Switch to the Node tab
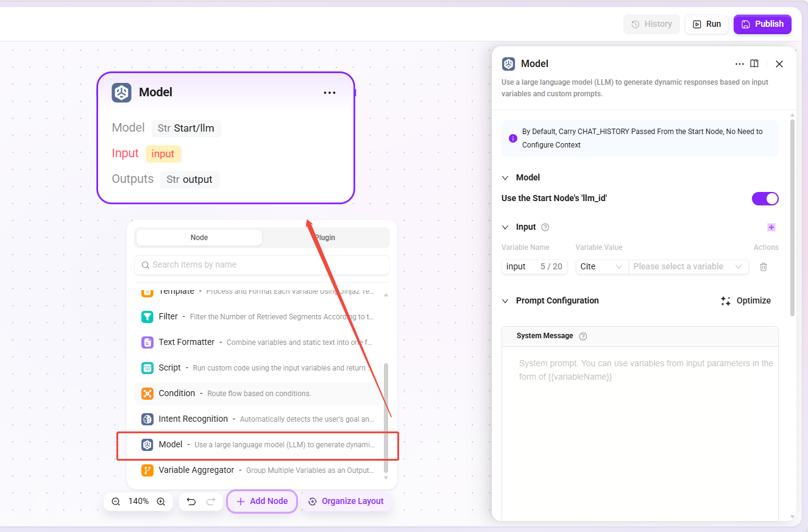808x532 pixels. point(199,238)
